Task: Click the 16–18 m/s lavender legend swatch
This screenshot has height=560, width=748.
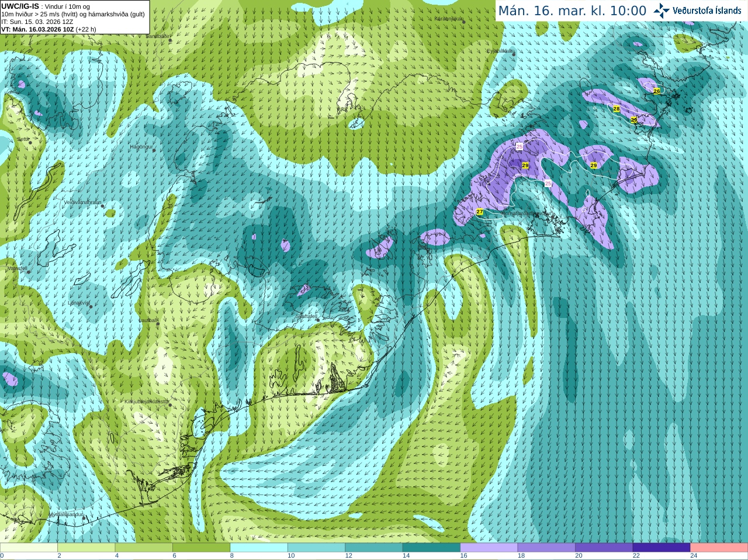Action: (x=489, y=548)
